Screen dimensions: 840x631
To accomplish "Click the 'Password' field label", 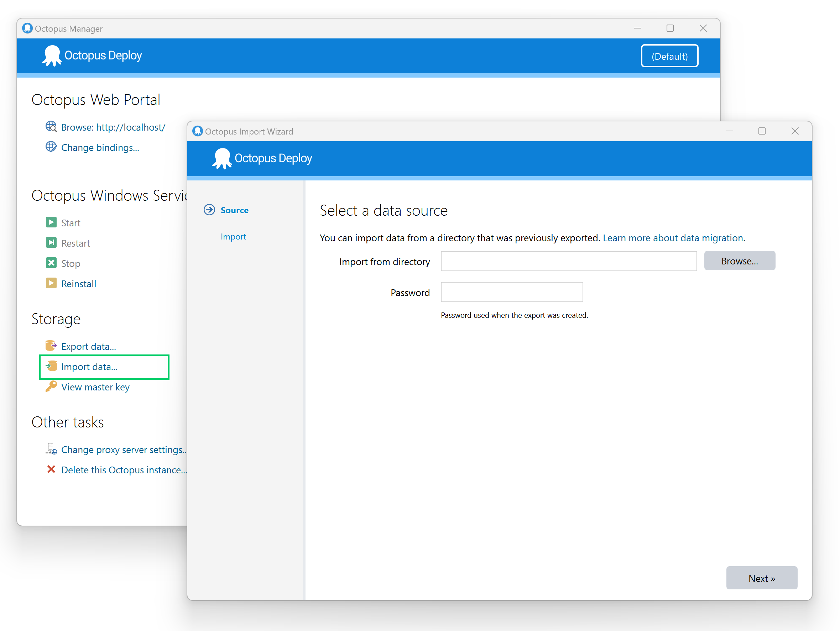I will 410,293.
